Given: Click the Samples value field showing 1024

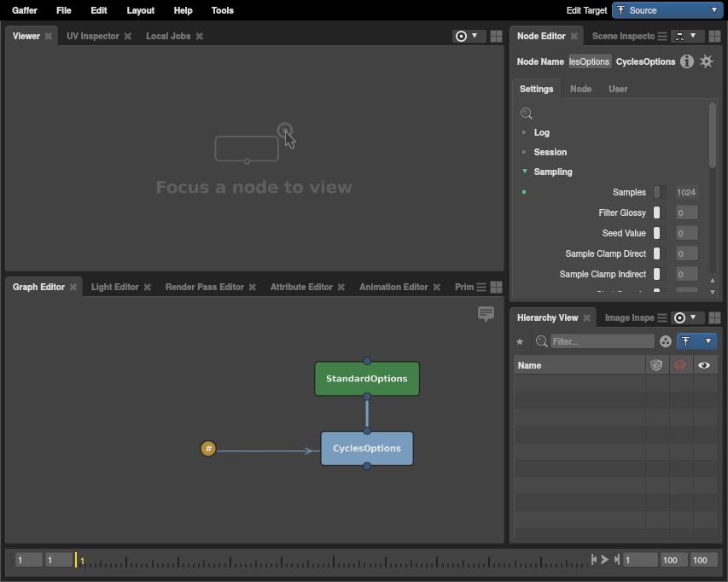Looking at the screenshot, I should click(x=686, y=192).
